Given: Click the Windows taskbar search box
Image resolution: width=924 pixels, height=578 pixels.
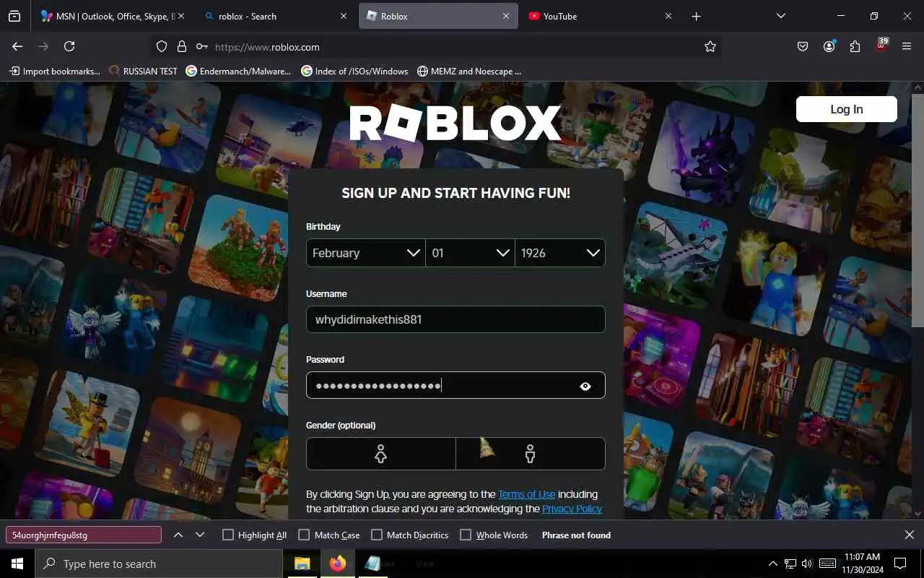Looking at the screenshot, I should point(159,564).
